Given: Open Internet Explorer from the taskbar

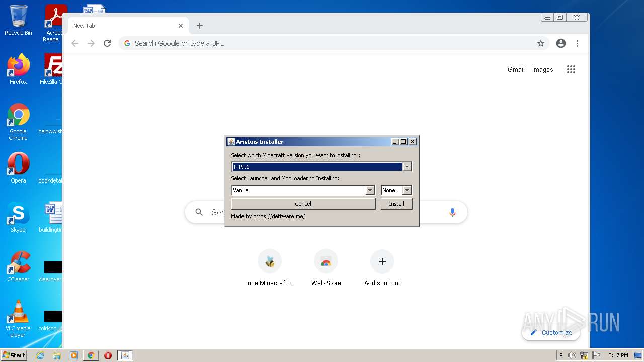Looking at the screenshot, I should click(x=40, y=355).
